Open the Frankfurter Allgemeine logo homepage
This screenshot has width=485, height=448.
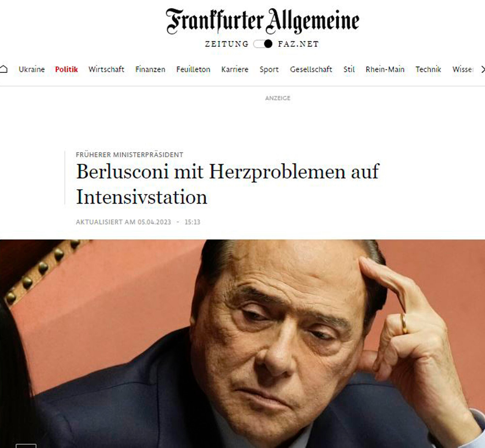[262, 21]
